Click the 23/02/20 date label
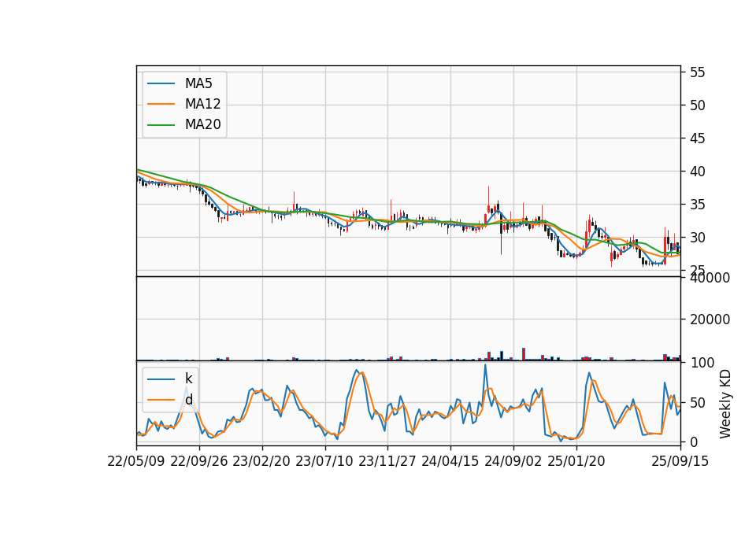The height and width of the screenshot is (543, 756). 261,461
